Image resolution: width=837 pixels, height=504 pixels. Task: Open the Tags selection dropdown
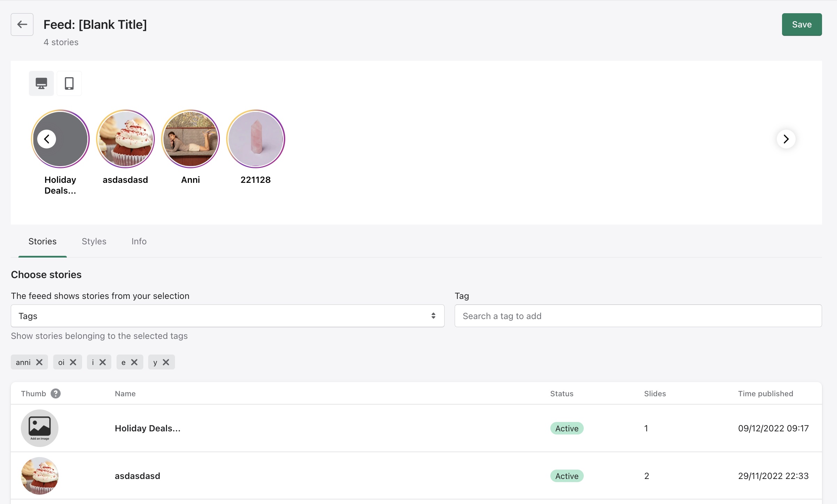pyautogui.click(x=228, y=316)
